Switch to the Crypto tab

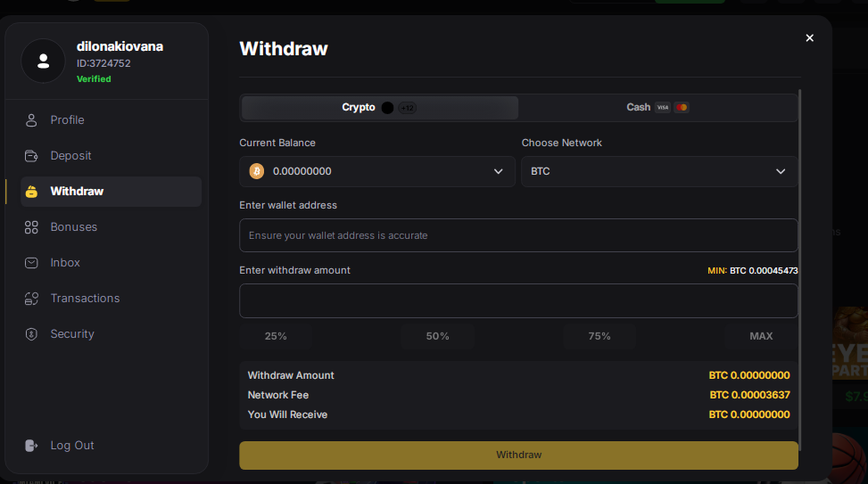(380, 108)
